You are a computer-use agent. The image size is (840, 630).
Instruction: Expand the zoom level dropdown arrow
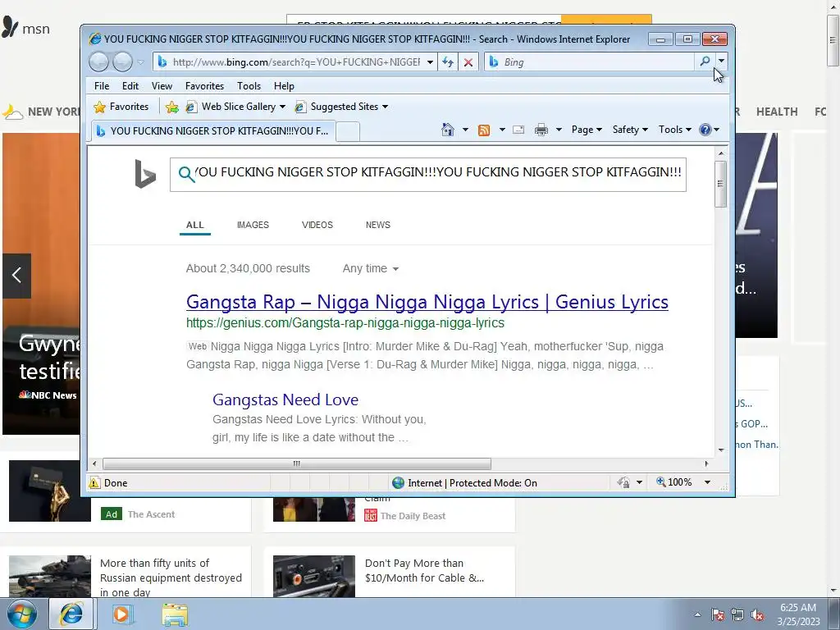(x=707, y=482)
